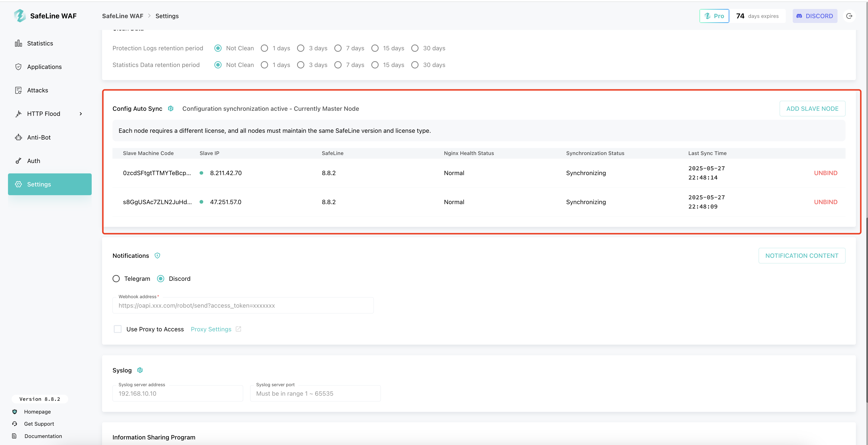Image resolution: width=868 pixels, height=445 pixels.
Task: Unbind the slave node 8.211.42.70
Action: (825, 173)
